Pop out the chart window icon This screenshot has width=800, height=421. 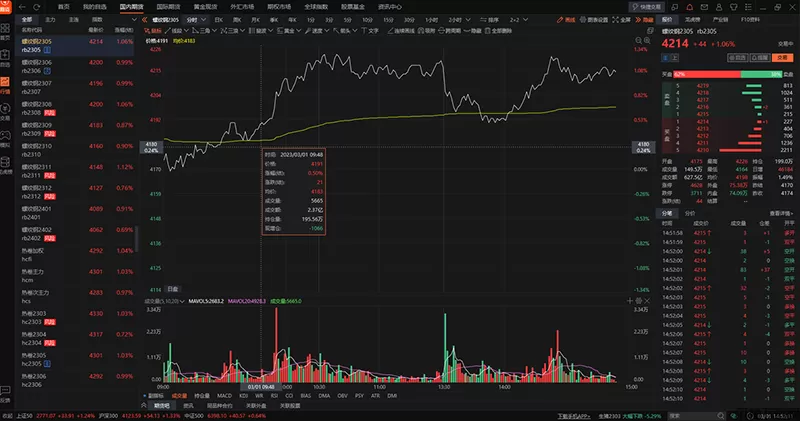650,31
